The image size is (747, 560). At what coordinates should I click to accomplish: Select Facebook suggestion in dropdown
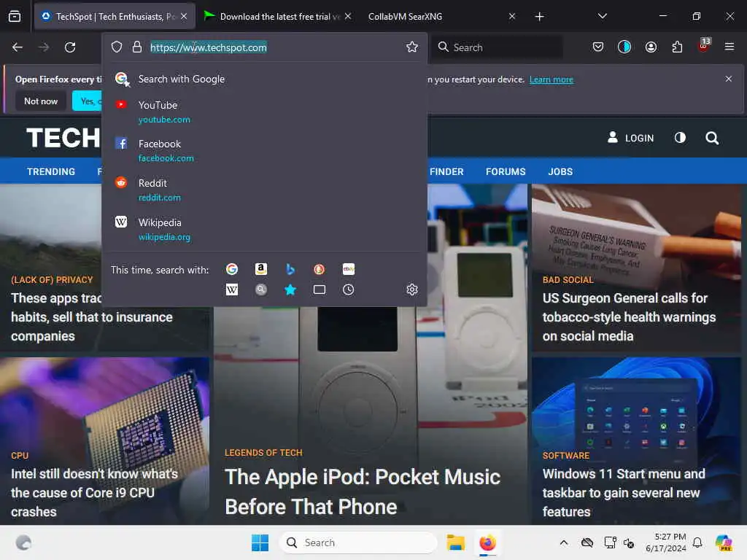pyautogui.click(x=264, y=150)
